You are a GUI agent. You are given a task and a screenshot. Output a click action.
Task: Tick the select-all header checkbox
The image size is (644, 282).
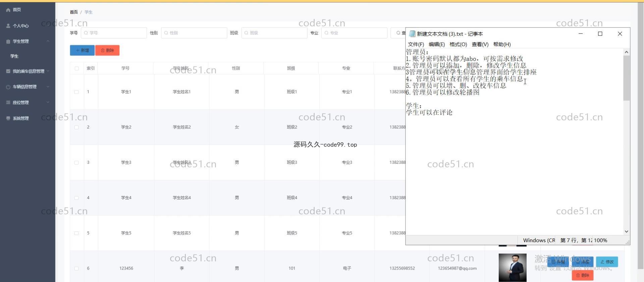tap(76, 68)
